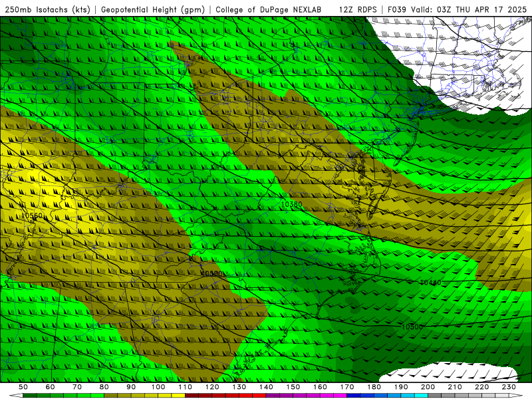
Task: Click the 220 label on the color scale
Action: click(x=481, y=387)
